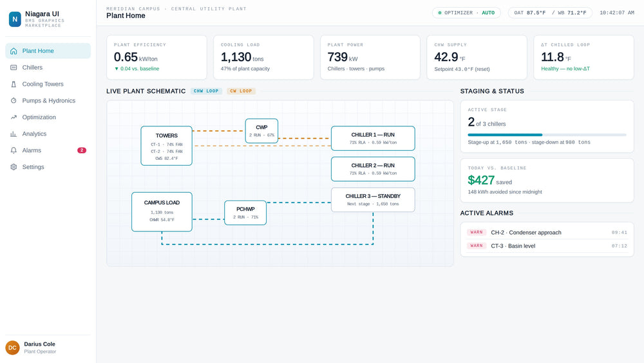
Task: Click '47% of plant capacity' text
Action: click(245, 68)
